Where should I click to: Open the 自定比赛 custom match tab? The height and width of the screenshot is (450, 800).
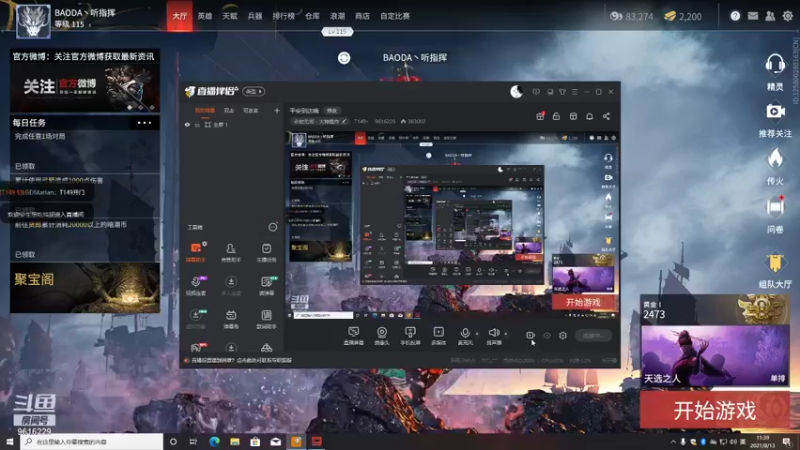click(x=395, y=16)
